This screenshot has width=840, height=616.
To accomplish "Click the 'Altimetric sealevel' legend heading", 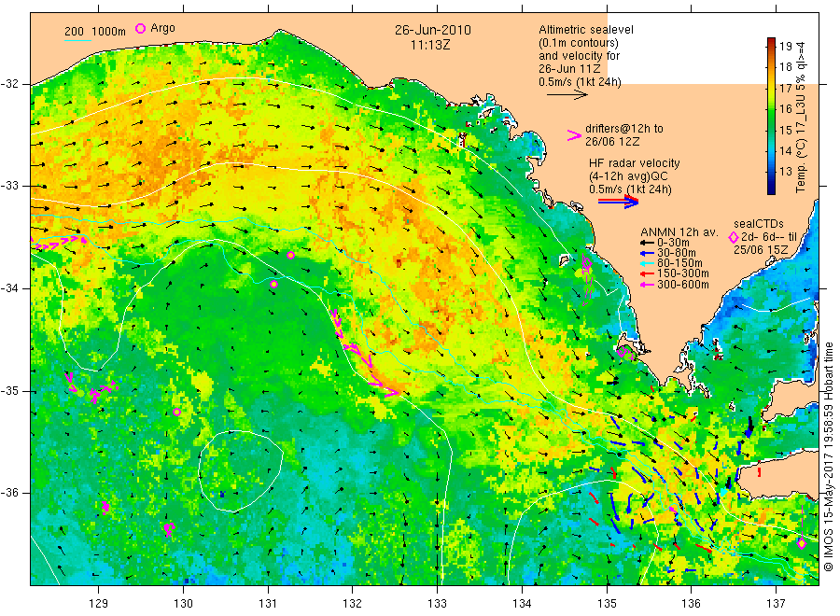I will (x=586, y=30).
